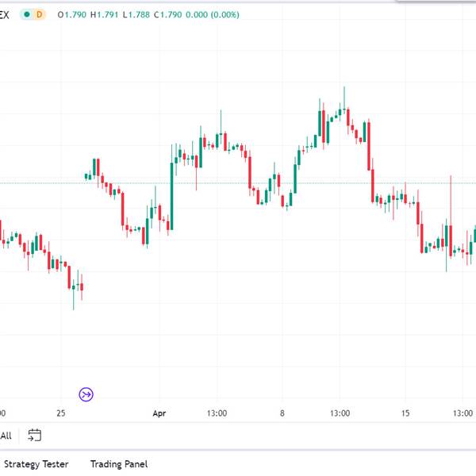This screenshot has height=476, width=476.
Task: Open the Strategy Tester tab
Action: pyautogui.click(x=36, y=464)
